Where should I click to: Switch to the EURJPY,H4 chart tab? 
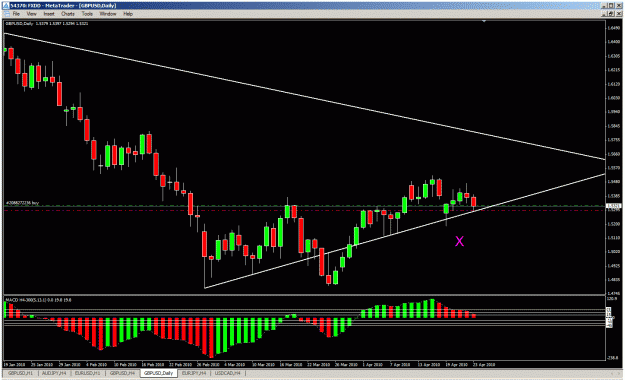pos(194,373)
